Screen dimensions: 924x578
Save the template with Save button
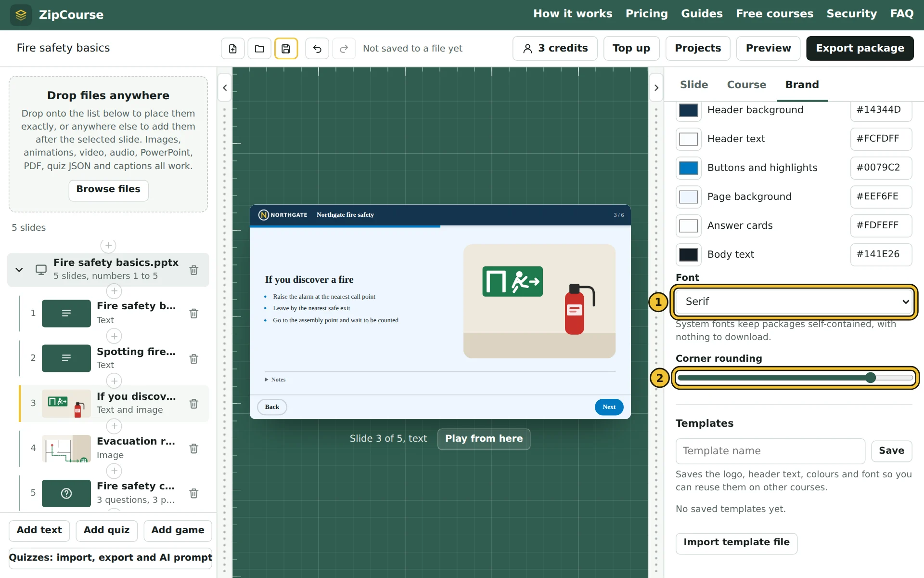pyautogui.click(x=891, y=451)
